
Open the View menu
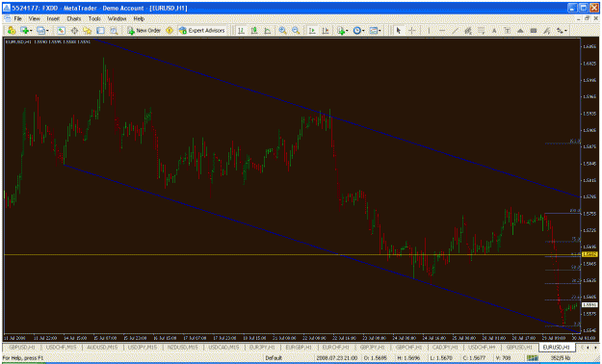(x=34, y=18)
